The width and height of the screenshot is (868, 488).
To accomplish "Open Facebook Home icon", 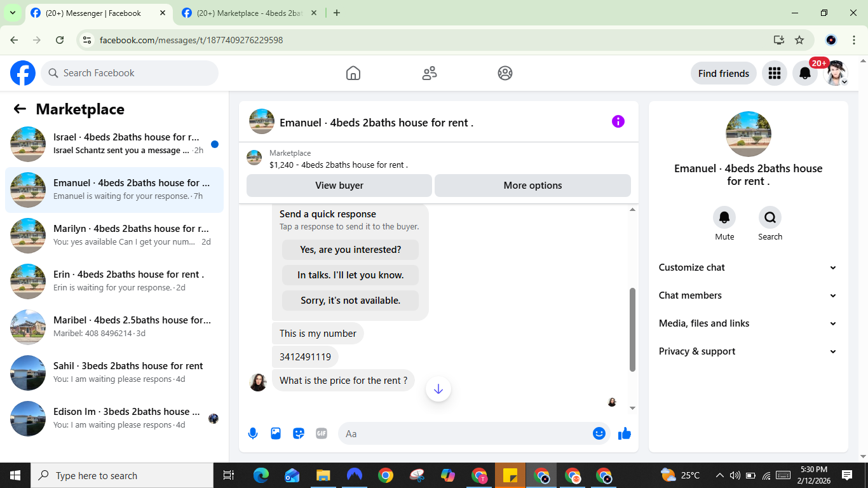I will pos(353,73).
